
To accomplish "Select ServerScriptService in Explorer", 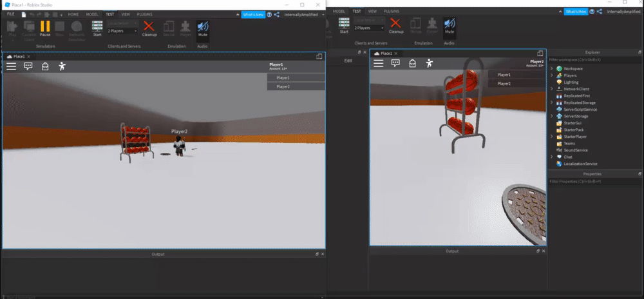I will [580, 110].
